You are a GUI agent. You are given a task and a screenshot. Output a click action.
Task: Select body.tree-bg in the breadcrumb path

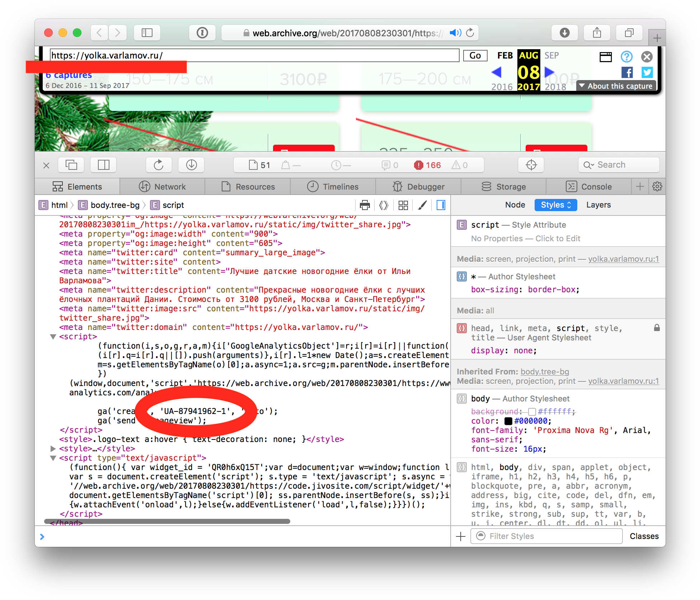click(109, 205)
